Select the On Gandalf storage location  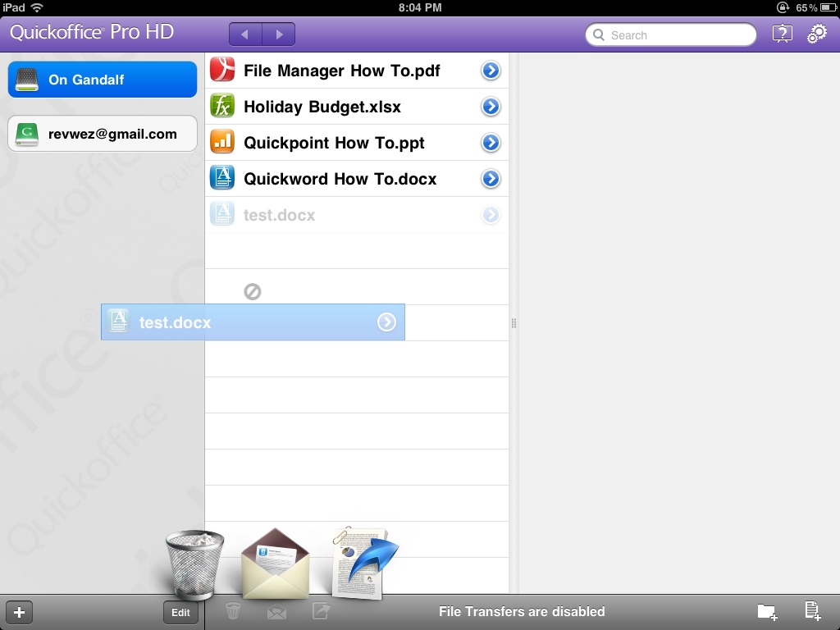click(103, 80)
